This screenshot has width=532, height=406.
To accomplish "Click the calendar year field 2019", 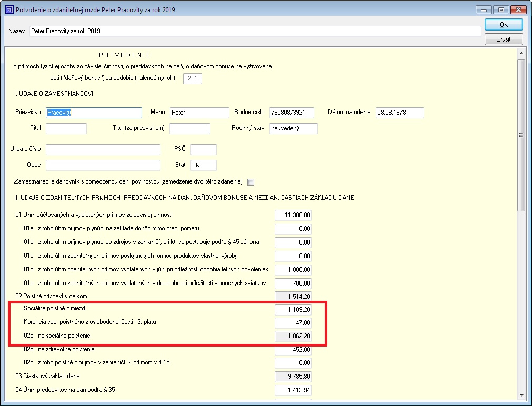I will [193, 78].
